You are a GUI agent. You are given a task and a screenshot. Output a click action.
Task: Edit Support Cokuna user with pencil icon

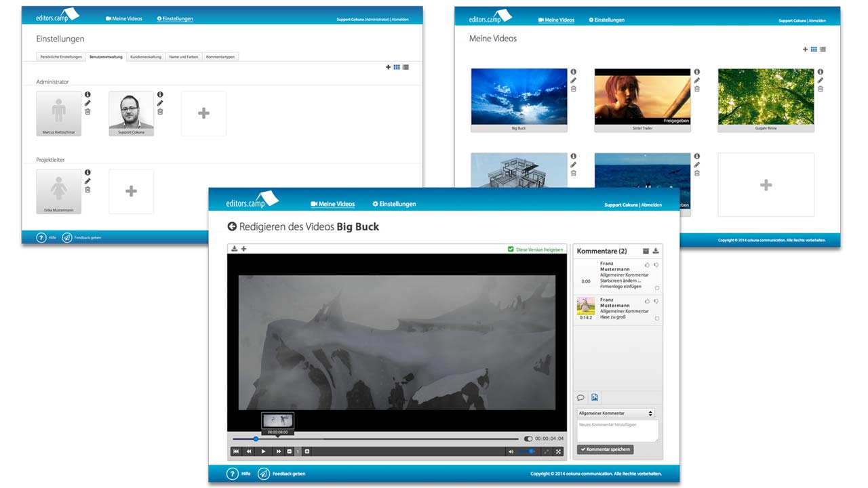coord(160,103)
